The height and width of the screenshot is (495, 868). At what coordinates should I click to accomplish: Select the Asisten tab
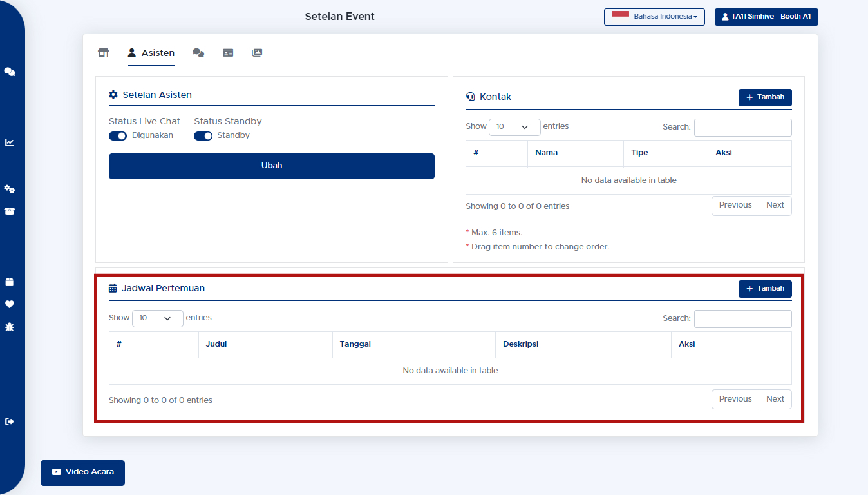[x=151, y=53]
